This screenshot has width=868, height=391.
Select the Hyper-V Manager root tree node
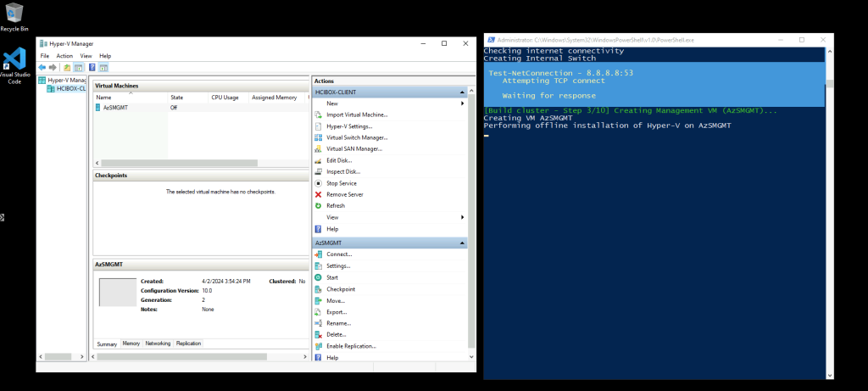62,81
